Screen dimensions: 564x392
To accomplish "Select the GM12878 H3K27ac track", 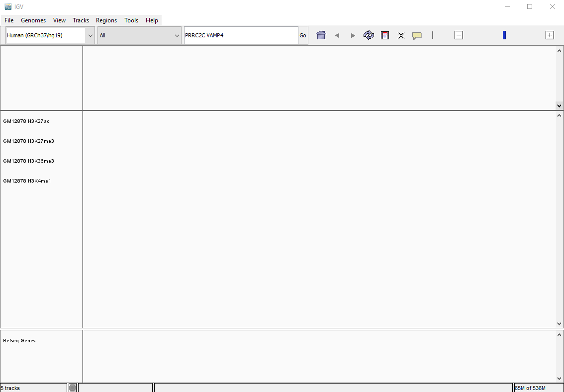I will (26, 121).
